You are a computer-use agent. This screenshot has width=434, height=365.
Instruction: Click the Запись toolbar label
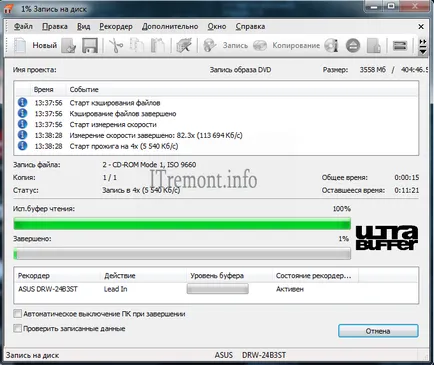point(235,45)
